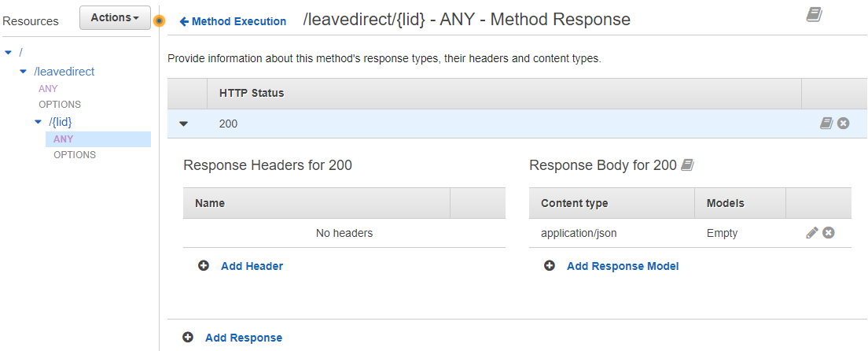The height and width of the screenshot is (351, 868).
Task: Click the Content type column header
Action: [575, 204]
